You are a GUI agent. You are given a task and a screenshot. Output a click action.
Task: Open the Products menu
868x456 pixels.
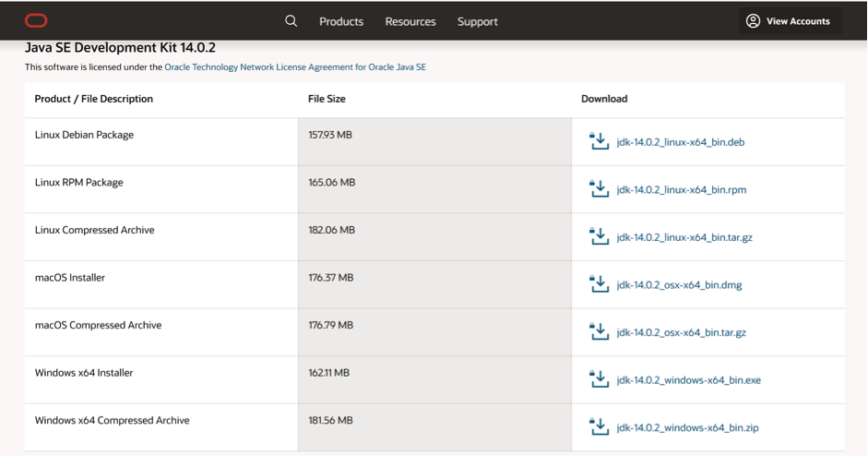pos(341,21)
